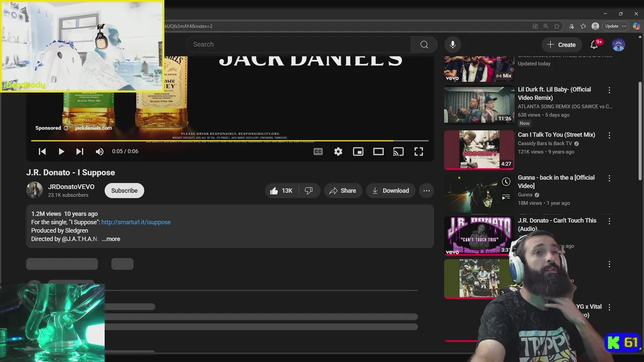Zoom the page with magnifier icon
The image size is (644, 362).
546,26
